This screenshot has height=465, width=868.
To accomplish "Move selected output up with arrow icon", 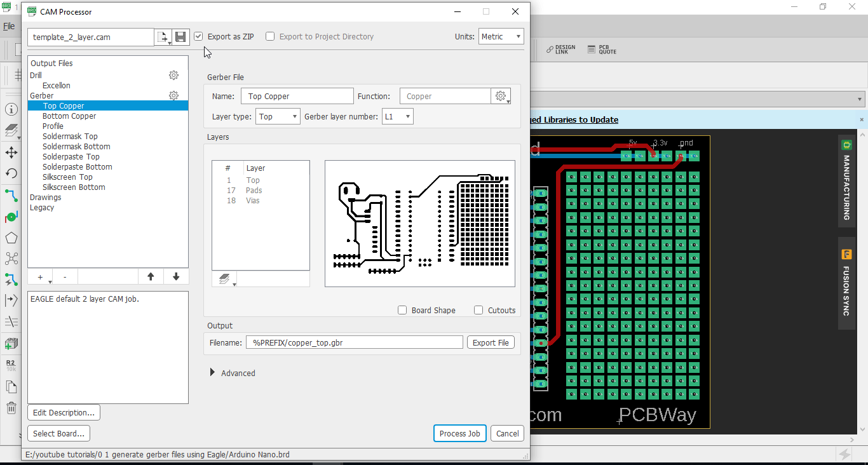I will pos(151,277).
